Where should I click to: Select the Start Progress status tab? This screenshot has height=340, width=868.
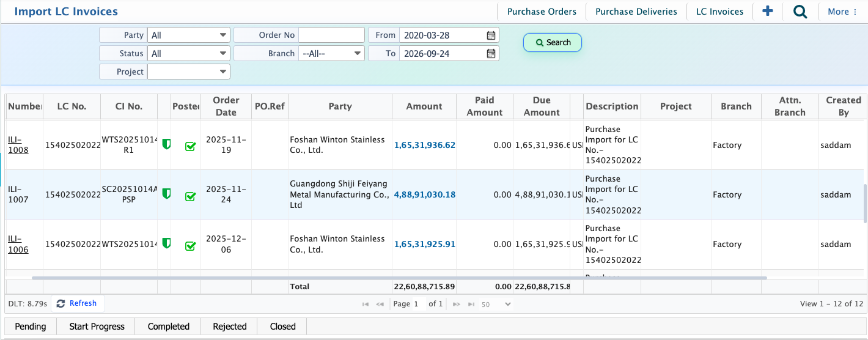[97, 327]
